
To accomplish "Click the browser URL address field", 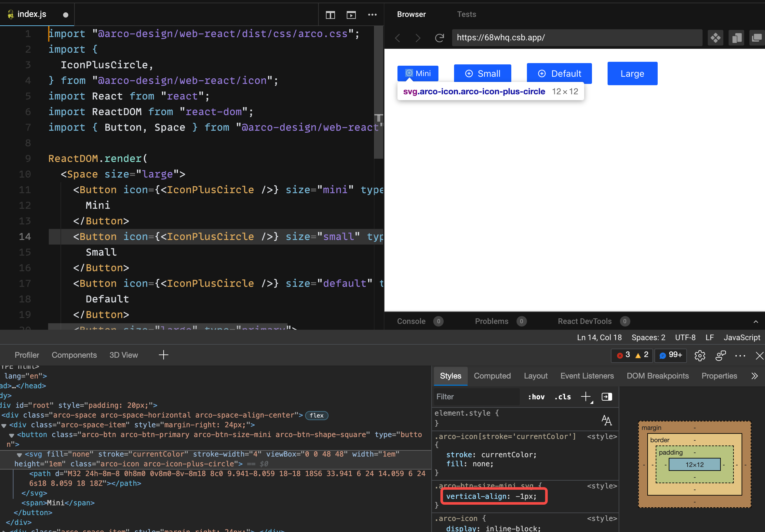I will click(577, 38).
